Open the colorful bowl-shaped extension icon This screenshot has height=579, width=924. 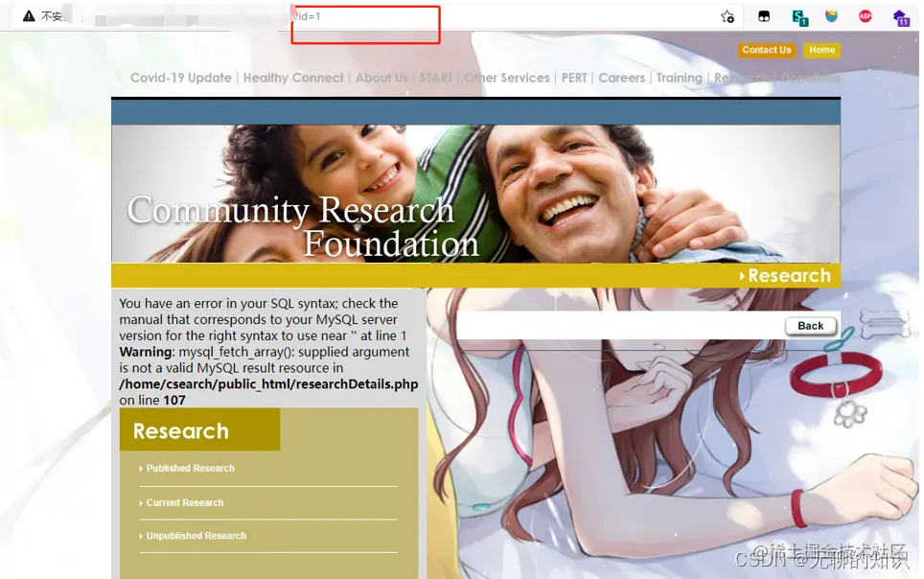[831, 16]
